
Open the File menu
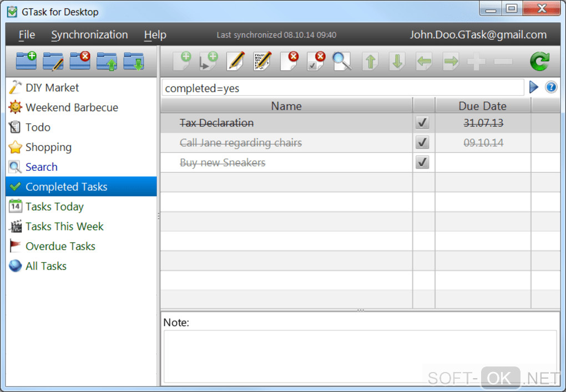pos(27,34)
